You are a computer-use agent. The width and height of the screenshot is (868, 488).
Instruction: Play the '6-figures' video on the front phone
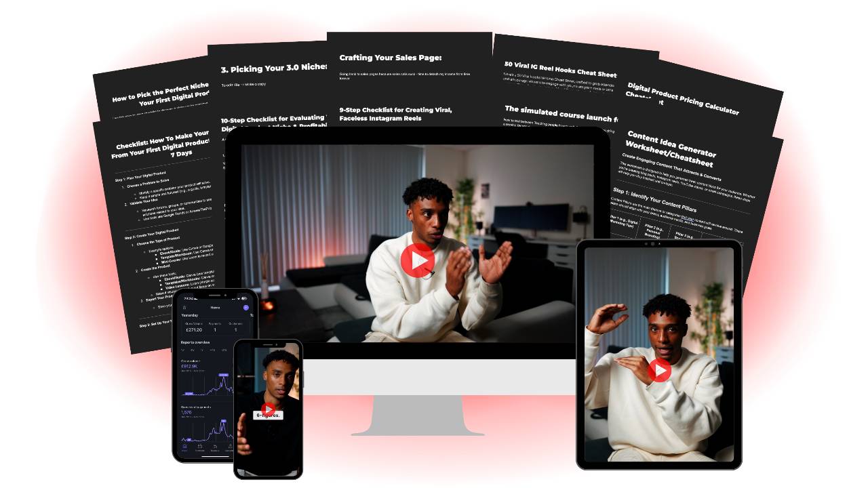click(269, 409)
